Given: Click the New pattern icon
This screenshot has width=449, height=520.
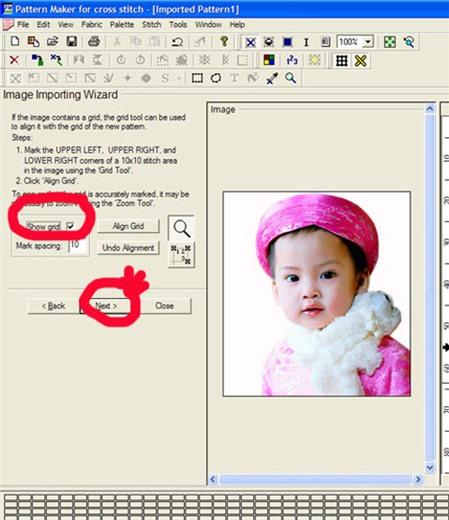Looking at the screenshot, I should (15, 42).
